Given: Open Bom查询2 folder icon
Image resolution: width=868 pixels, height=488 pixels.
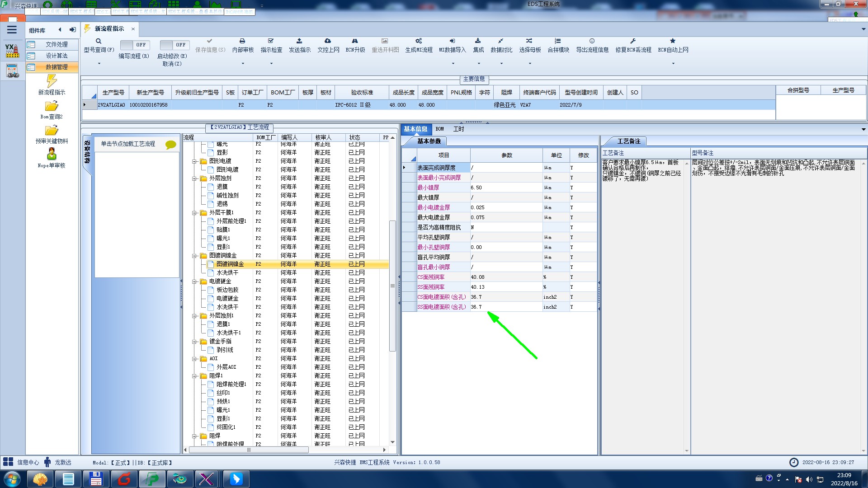Looking at the screenshot, I should [x=52, y=106].
